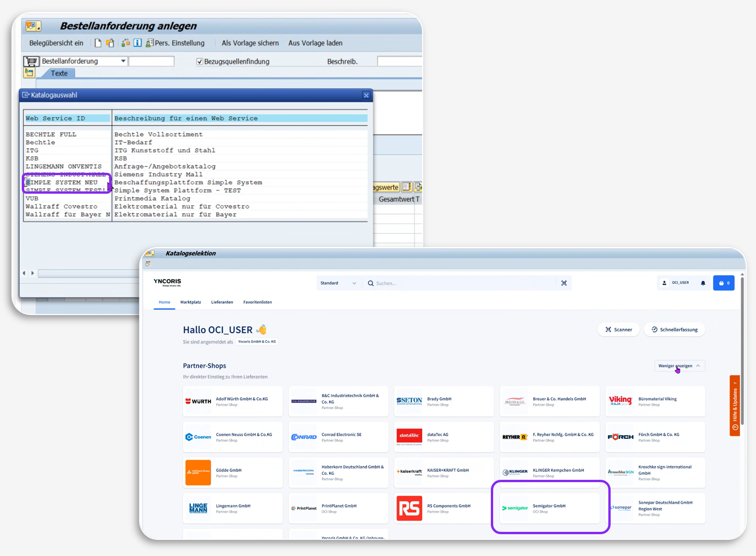Open the Favoritenlisten tab
This screenshot has height=556, width=756.
[258, 302]
